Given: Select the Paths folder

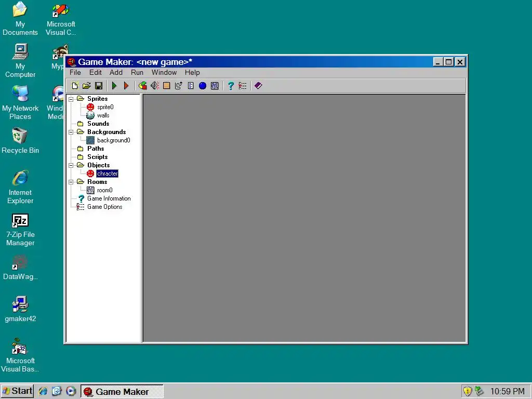Looking at the screenshot, I should (x=96, y=149).
